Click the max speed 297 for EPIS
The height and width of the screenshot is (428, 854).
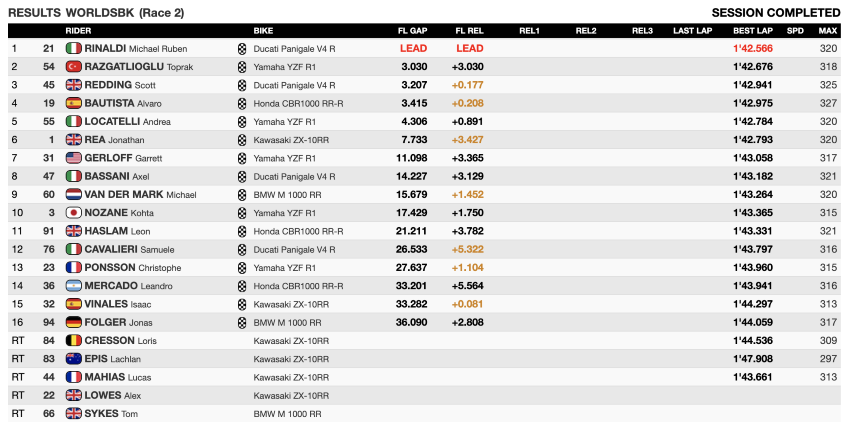828,358
